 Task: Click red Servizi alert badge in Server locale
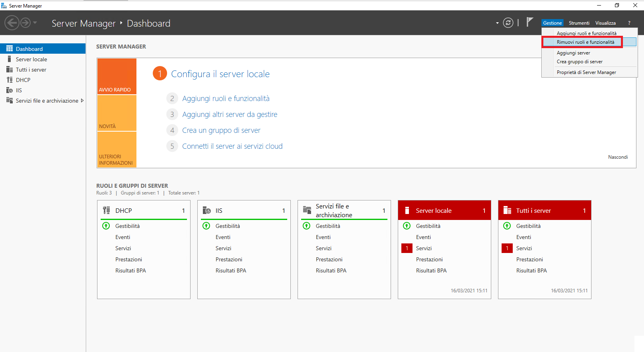[407, 248]
